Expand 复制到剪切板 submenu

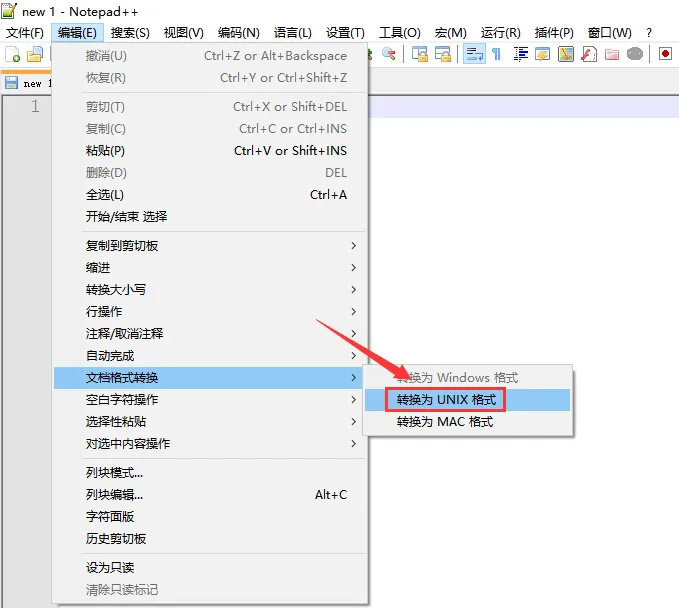tap(210, 246)
